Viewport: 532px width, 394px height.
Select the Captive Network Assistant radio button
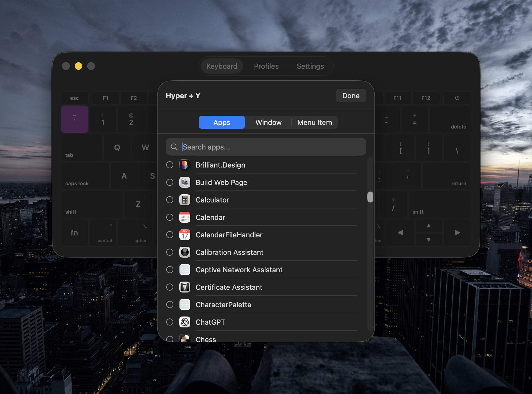pos(170,270)
